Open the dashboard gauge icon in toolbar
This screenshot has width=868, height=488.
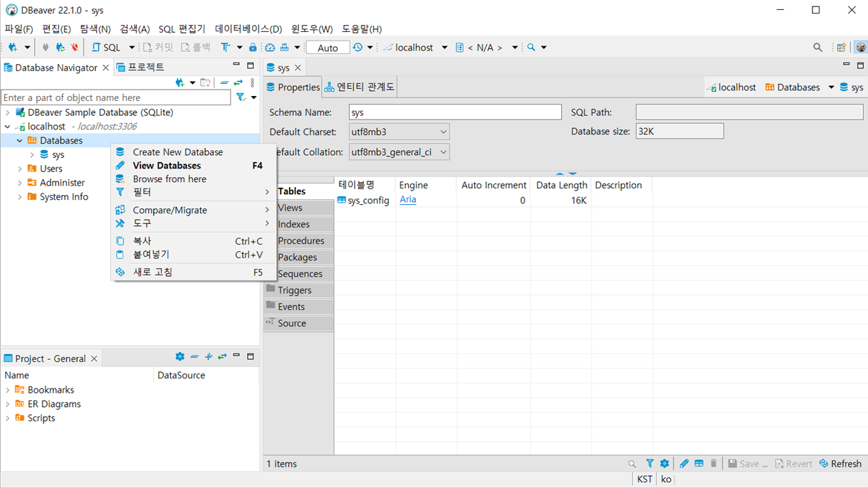click(x=270, y=48)
